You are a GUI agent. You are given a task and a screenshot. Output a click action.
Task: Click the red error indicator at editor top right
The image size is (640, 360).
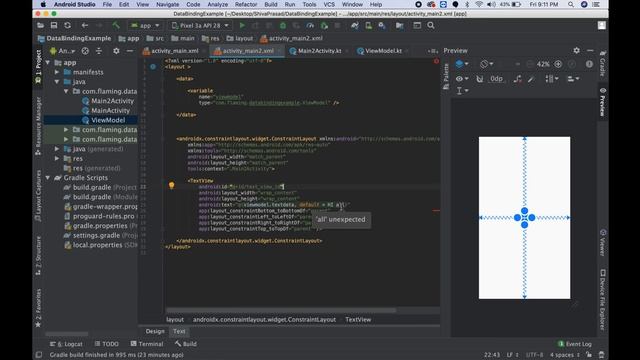pos(436,61)
